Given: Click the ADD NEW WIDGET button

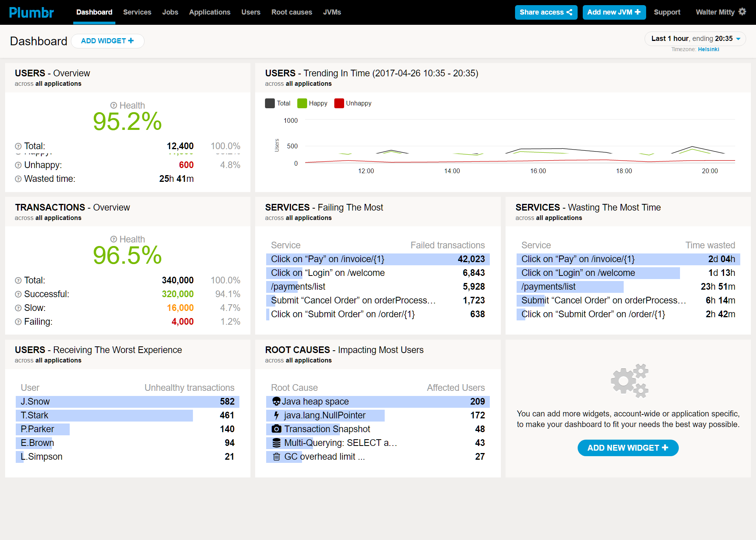Looking at the screenshot, I should pyautogui.click(x=628, y=448).
